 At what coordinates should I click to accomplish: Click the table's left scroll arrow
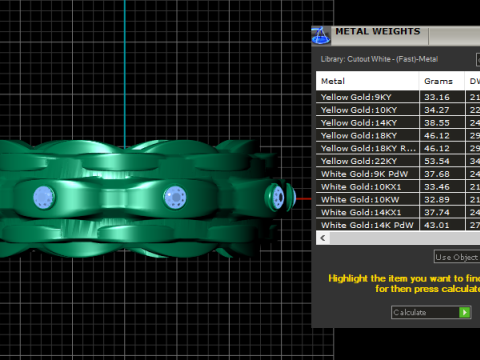pyautogui.click(x=323, y=238)
